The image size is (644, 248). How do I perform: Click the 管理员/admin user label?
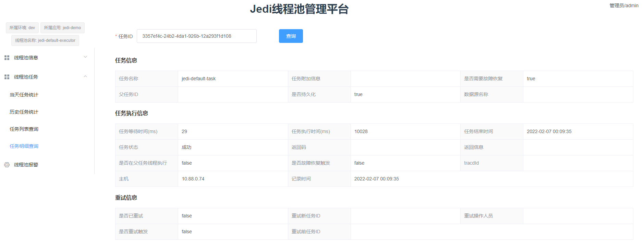point(624,5)
